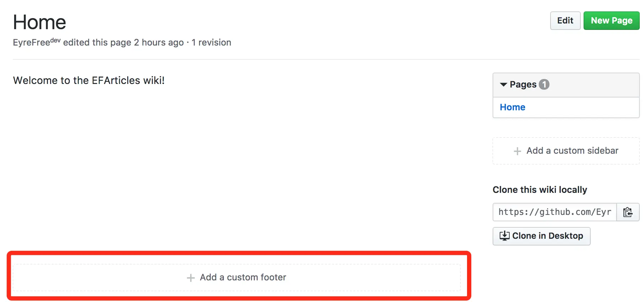The height and width of the screenshot is (306, 644).
Task: Create a New Page
Action: [x=611, y=21]
